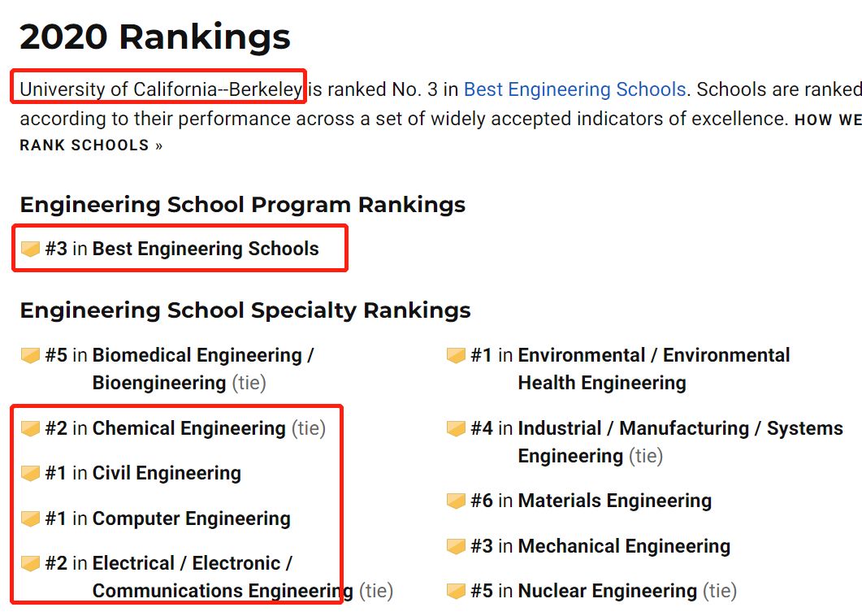Image resolution: width=862 pixels, height=616 pixels.
Task: Open the Computer Engineering ranking entry
Action: (167, 518)
